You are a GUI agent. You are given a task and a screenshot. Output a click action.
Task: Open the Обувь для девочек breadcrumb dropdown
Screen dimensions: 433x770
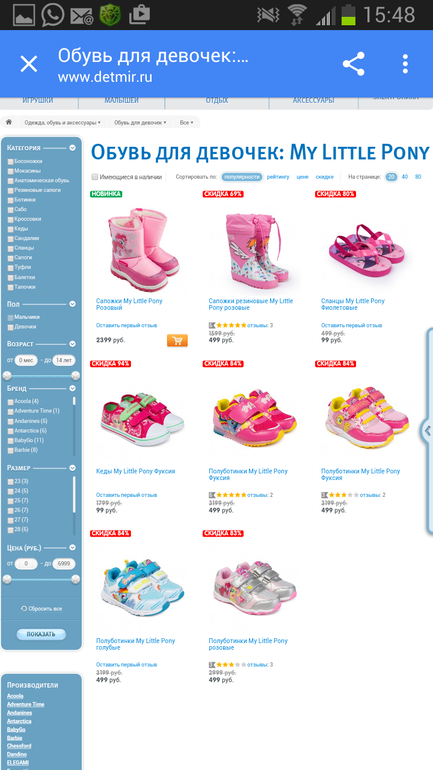(140, 122)
